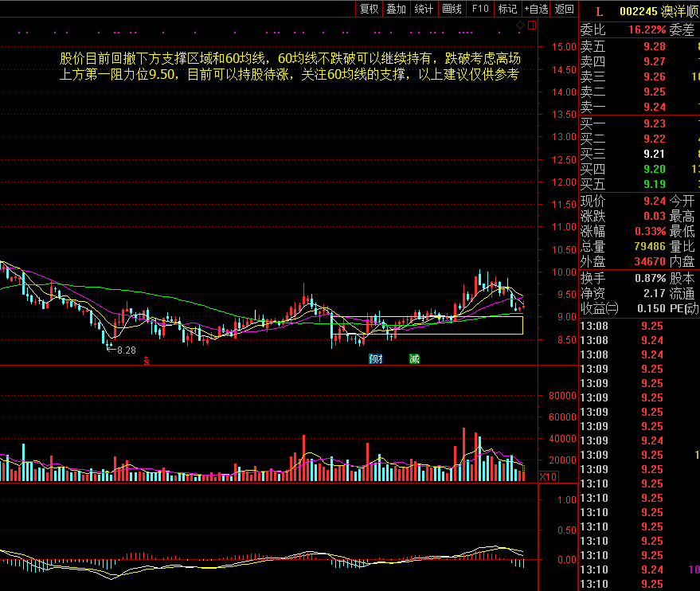Open the 叠加 overlay menu
Screen dimensions: 700x591
396,9
